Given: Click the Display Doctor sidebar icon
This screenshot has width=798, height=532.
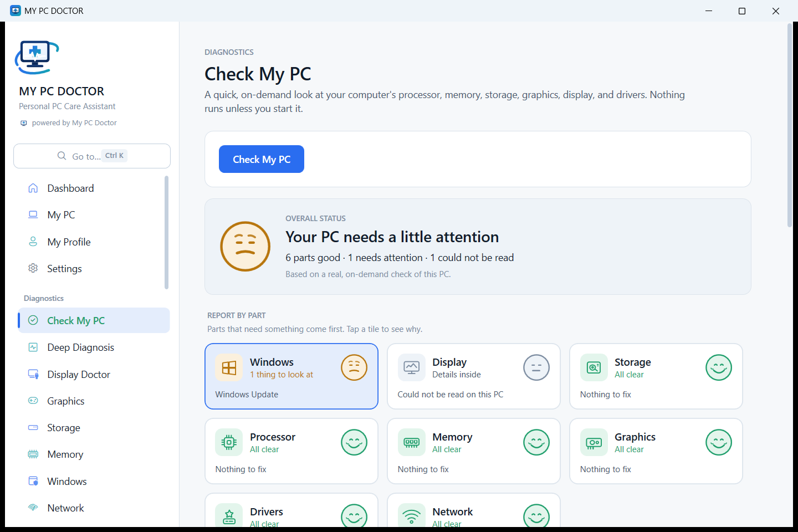Looking at the screenshot, I should (x=33, y=374).
